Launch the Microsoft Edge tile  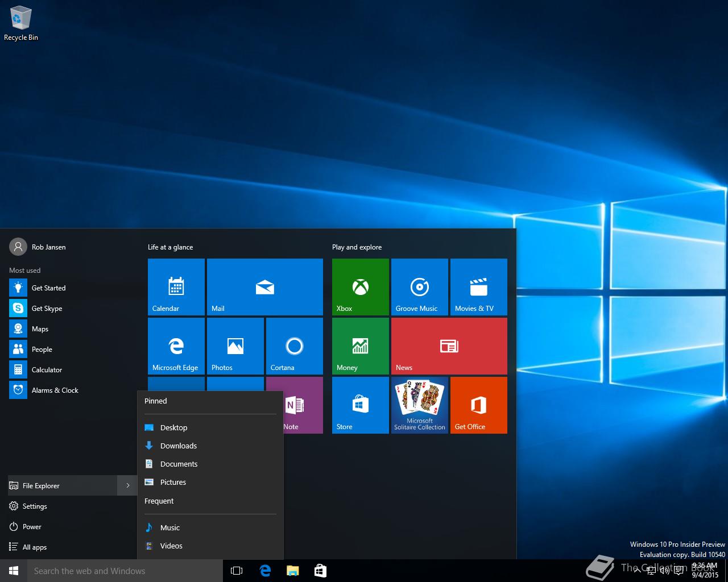(176, 346)
